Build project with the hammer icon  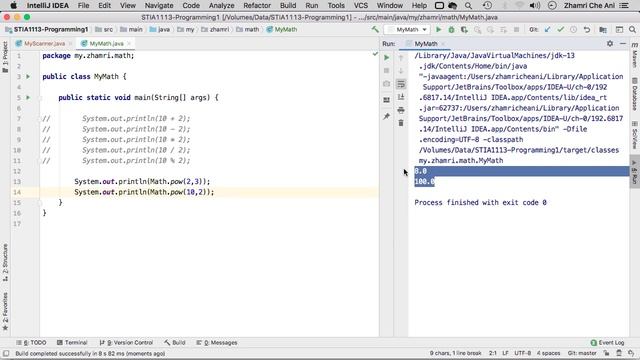375,29
